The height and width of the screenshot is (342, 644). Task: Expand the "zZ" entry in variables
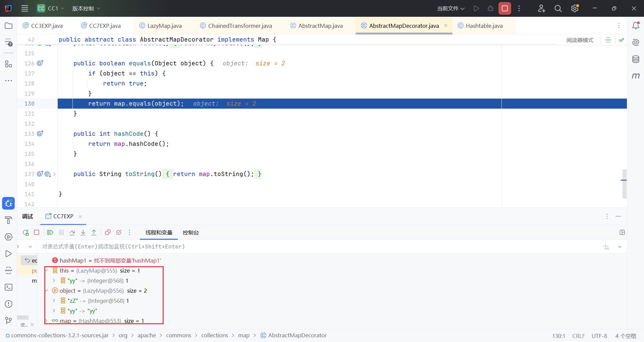click(x=54, y=301)
